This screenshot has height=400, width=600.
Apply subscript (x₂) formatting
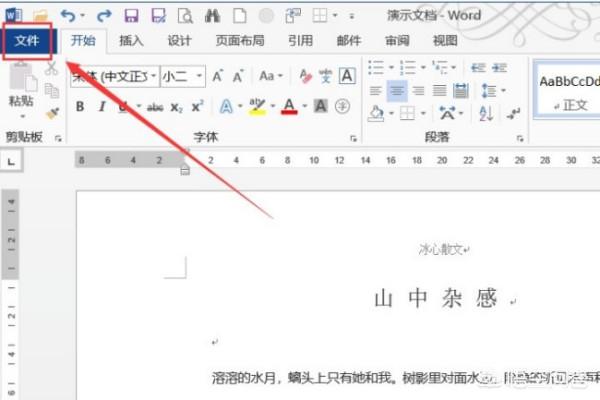[176, 106]
